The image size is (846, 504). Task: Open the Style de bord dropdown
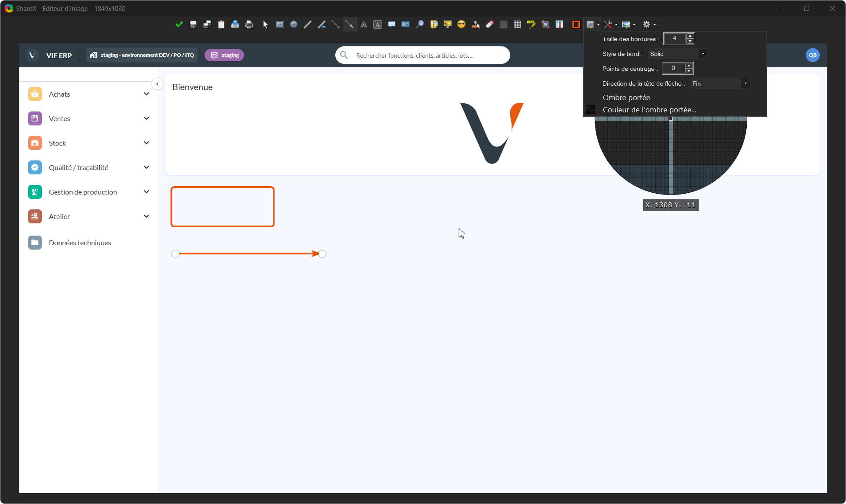678,54
